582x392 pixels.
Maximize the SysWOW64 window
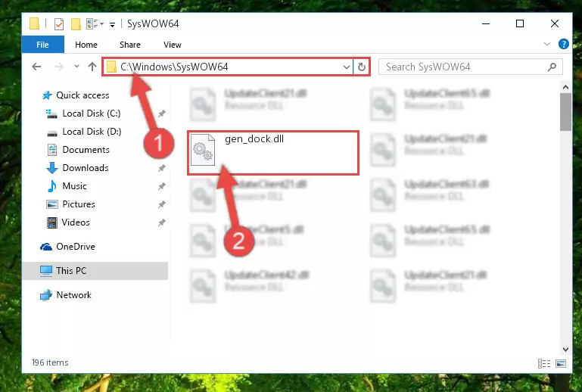[520, 23]
